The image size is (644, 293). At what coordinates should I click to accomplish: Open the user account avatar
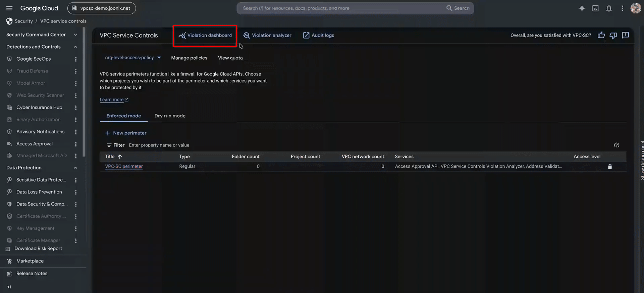[636, 8]
